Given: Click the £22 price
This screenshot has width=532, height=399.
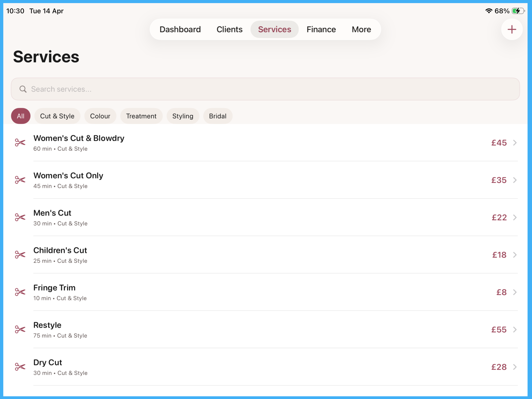Looking at the screenshot, I should click(499, 217).
